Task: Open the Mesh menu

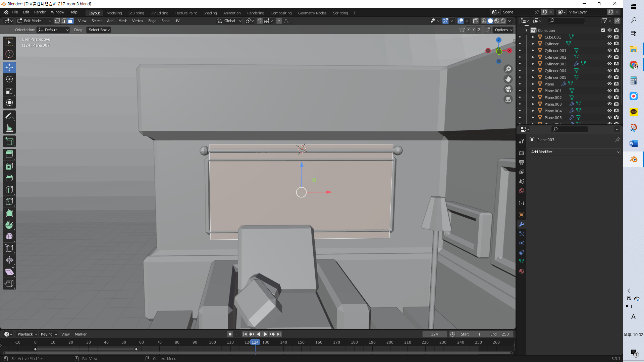Action: (123, 21)
